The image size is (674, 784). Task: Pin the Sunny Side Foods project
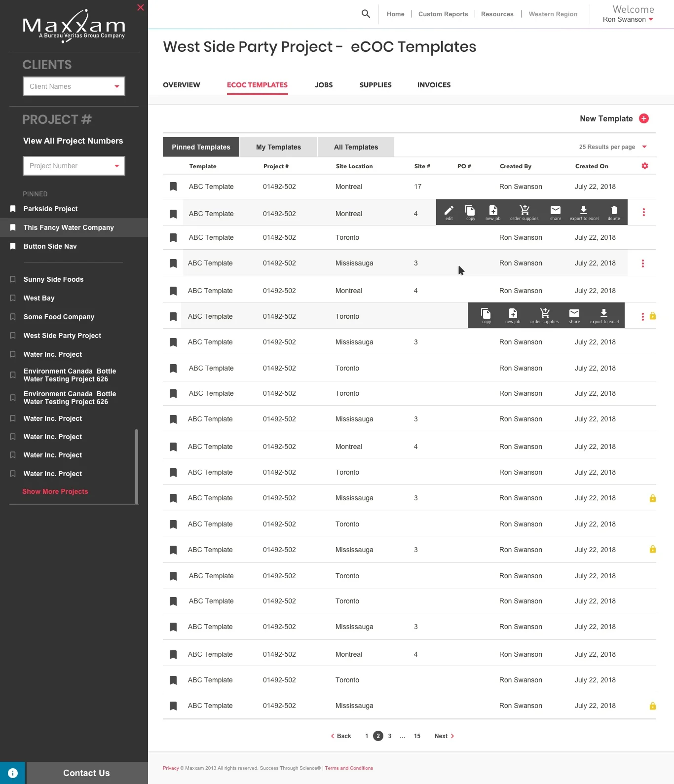[13, 279]
